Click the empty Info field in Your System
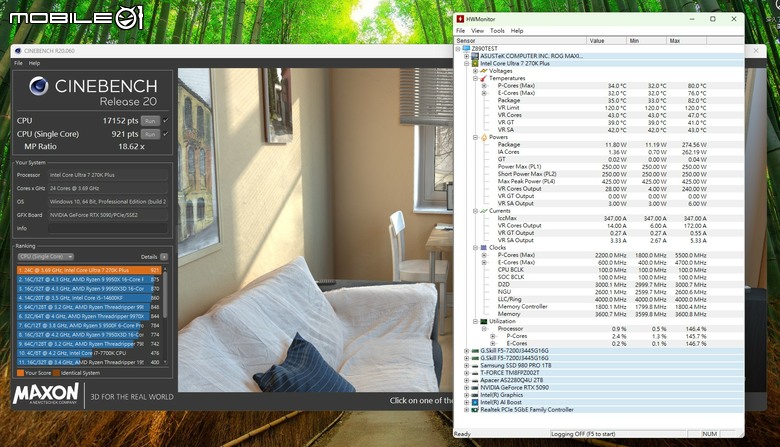Image resolution: width=780 pixels, height=447 pixels. (108, 228)
